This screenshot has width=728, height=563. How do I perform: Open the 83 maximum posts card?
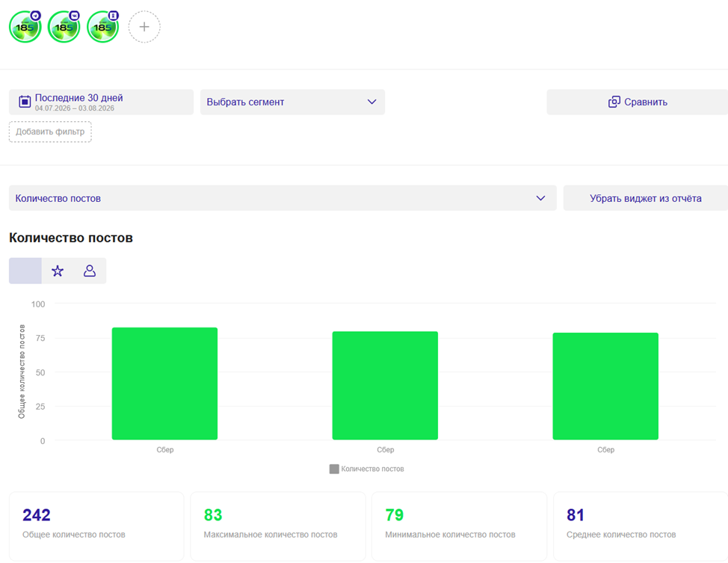point(278,526)
